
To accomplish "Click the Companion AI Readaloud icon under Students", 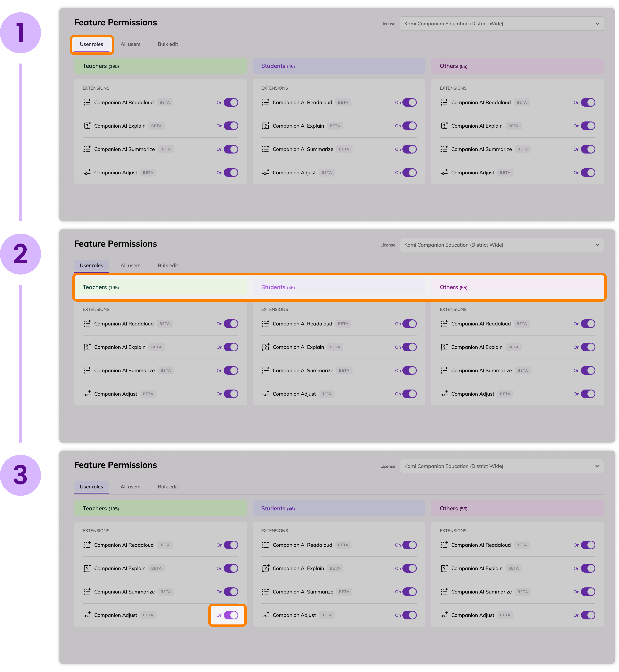I will [x=266, y=102].
